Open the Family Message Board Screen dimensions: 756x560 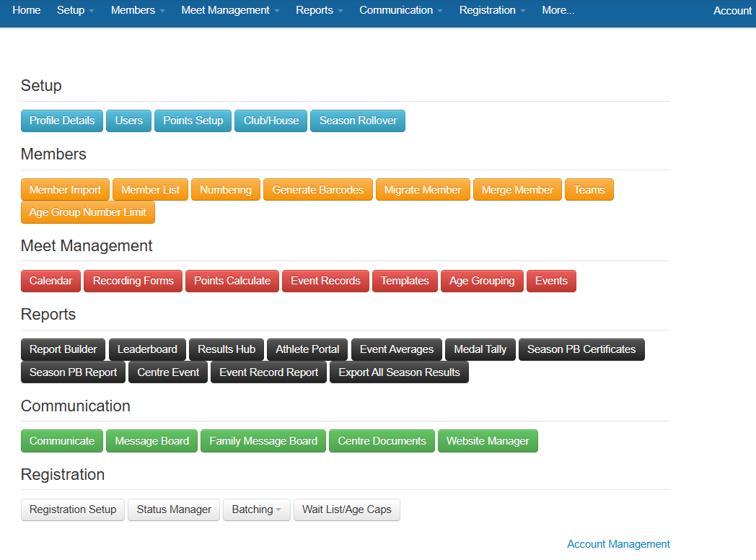tap(263, 440)
